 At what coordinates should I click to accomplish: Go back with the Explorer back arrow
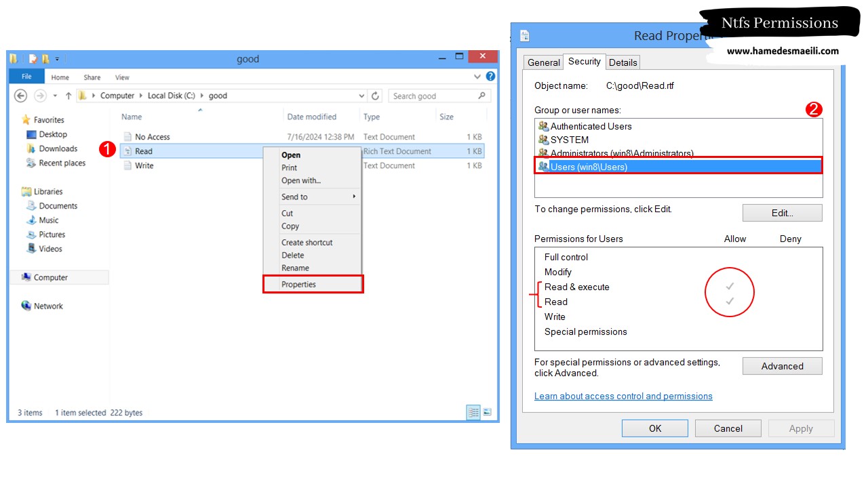[x=20, y=96]
